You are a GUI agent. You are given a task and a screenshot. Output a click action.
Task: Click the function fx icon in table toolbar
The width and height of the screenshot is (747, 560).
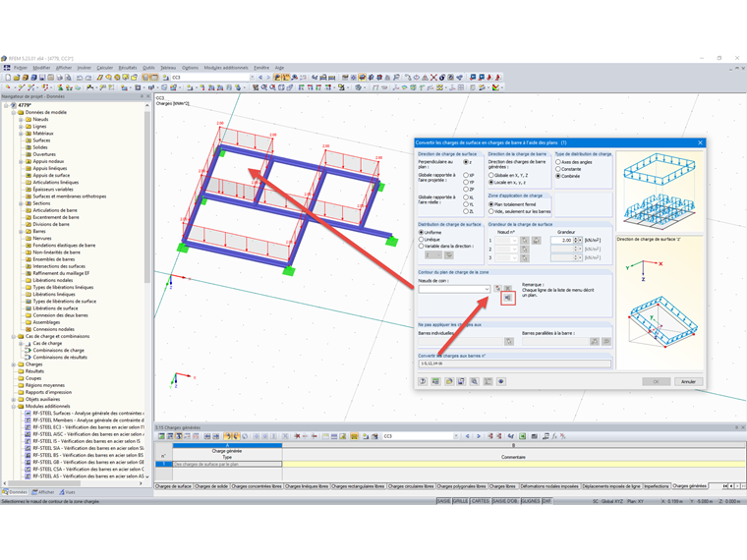click(x=554, y=436)
